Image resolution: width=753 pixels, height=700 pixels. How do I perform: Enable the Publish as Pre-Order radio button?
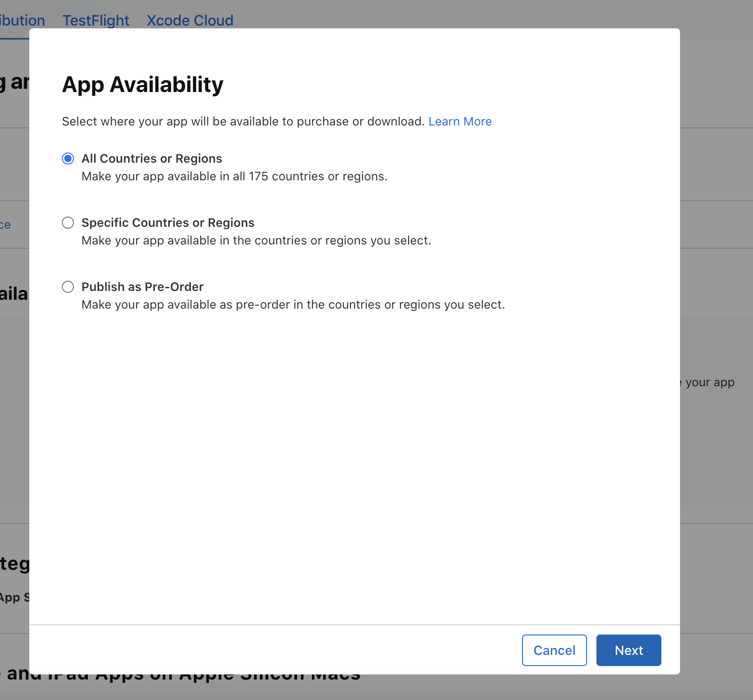tap(68, 287)
